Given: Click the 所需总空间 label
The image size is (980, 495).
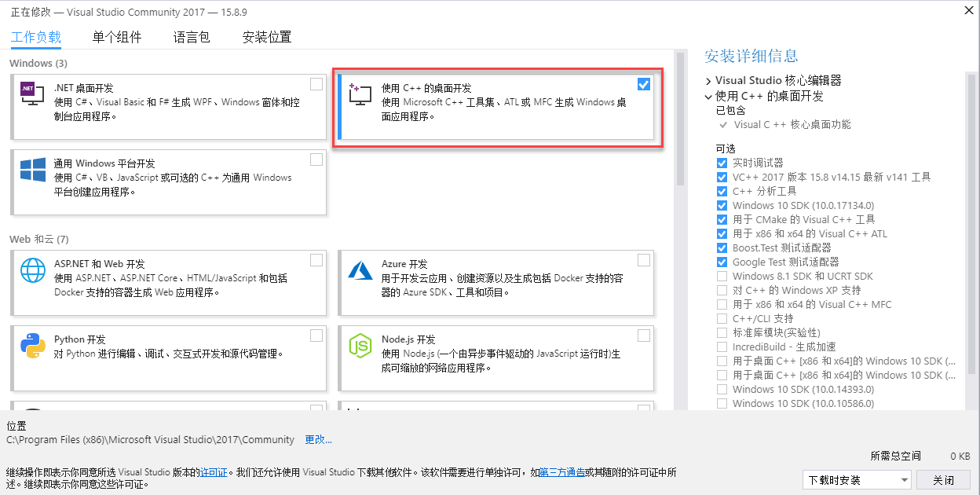Looking at the screenshot, I should pos(896,456).
